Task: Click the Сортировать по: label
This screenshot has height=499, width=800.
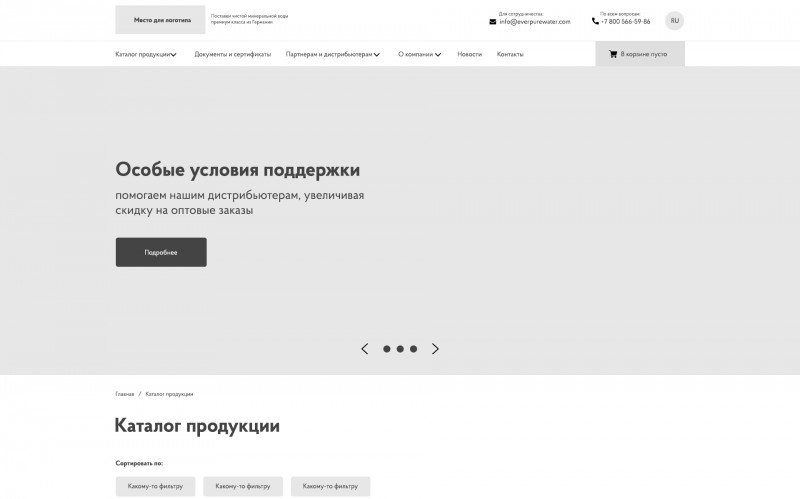Action: point(139,463)
